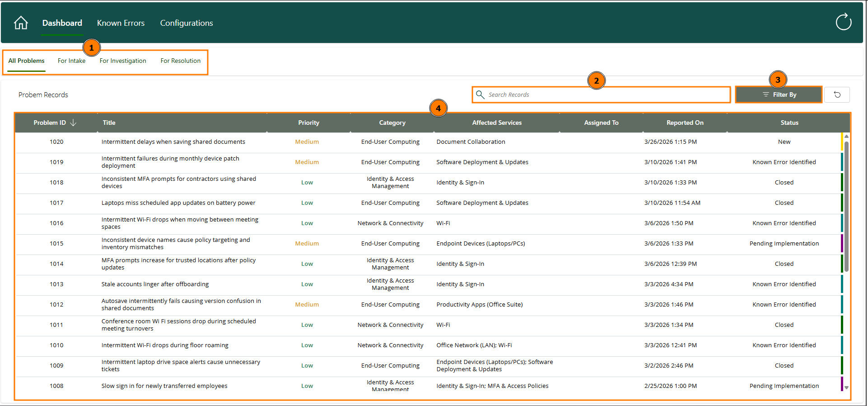Click the Problem ID sort arrow
Image resolution: width=868 pixels, height=406 pixels.
click(x=74, y=123)
